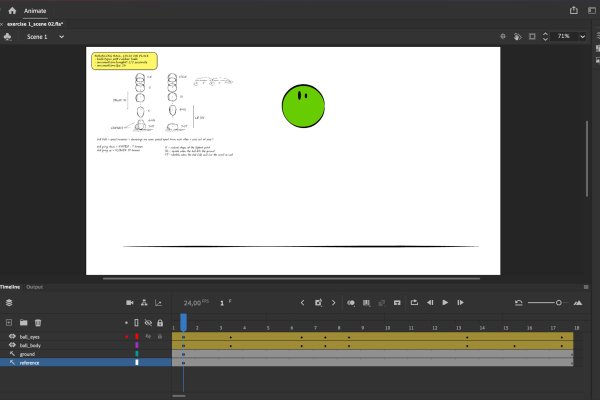This screenshot has width=600, height=400.
Task: Lock or unlock all layers
Action: (160, 323)
